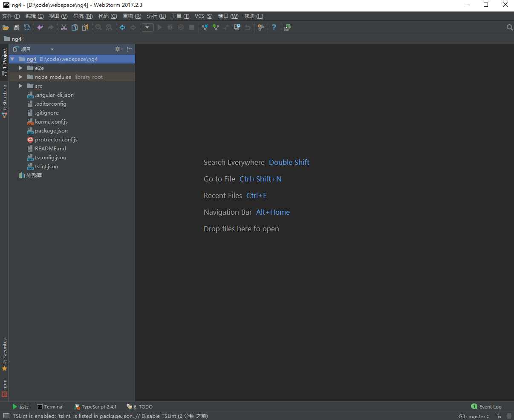The image size is (514, 420).
Task: Click the Search Everywhere magnifier icon
Action: (509, 27)
